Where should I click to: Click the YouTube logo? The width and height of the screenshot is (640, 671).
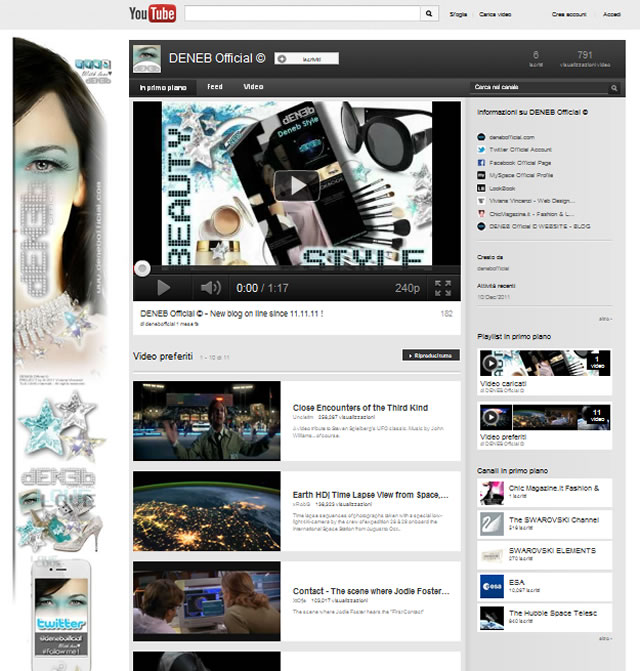tap(152, 14)
